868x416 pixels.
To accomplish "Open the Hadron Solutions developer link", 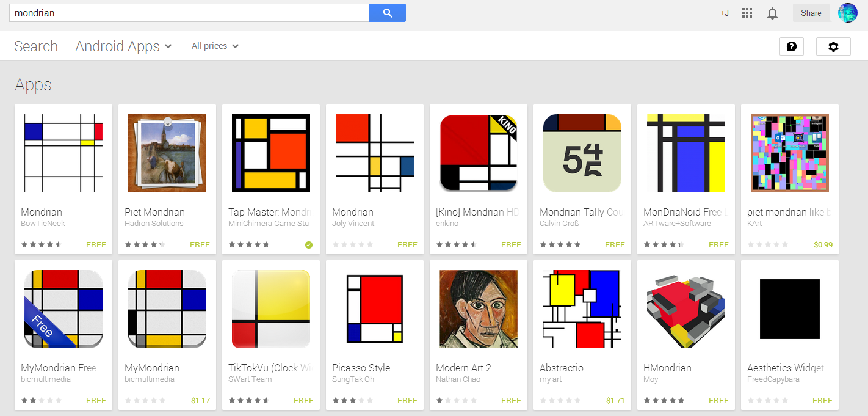I will click(x=154, y=224).
